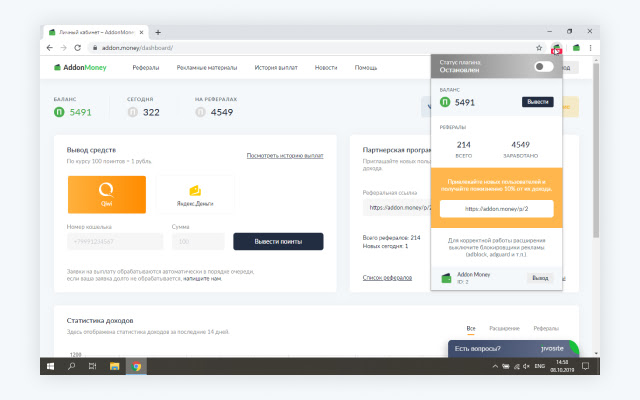The height and width of the screenshot is (400, 640).
Task: Click the Выход button in popup
Action: (x=539, y=277)
